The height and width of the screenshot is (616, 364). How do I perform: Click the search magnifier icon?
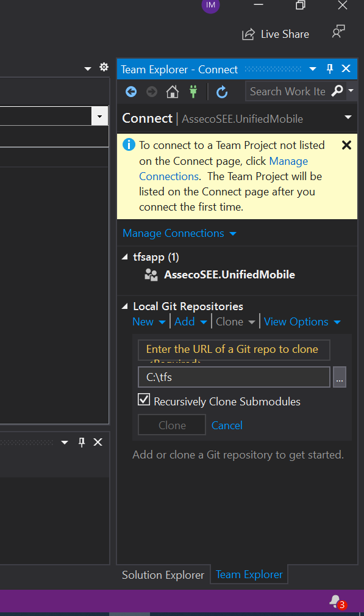click(337, 91)
